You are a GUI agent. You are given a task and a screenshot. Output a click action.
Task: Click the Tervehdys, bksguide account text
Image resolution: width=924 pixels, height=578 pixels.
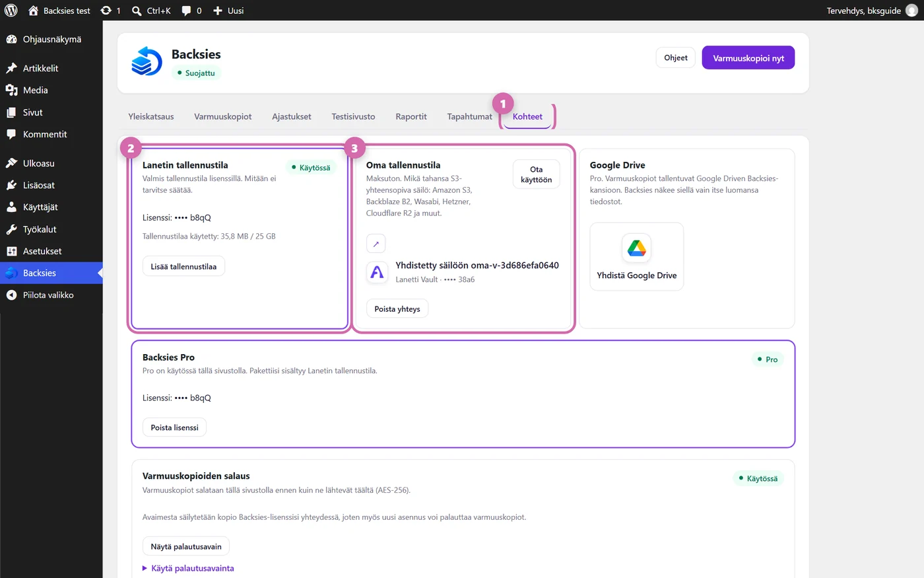(863, 11)
